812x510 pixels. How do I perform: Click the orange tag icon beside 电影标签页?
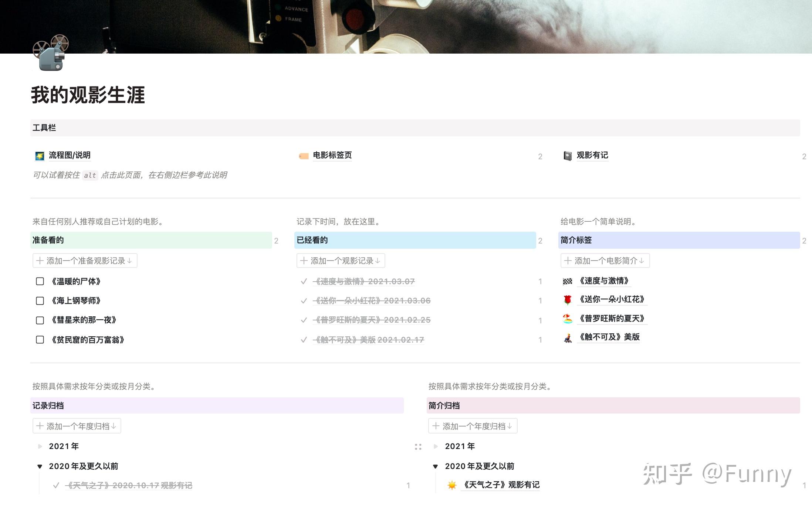303,156
